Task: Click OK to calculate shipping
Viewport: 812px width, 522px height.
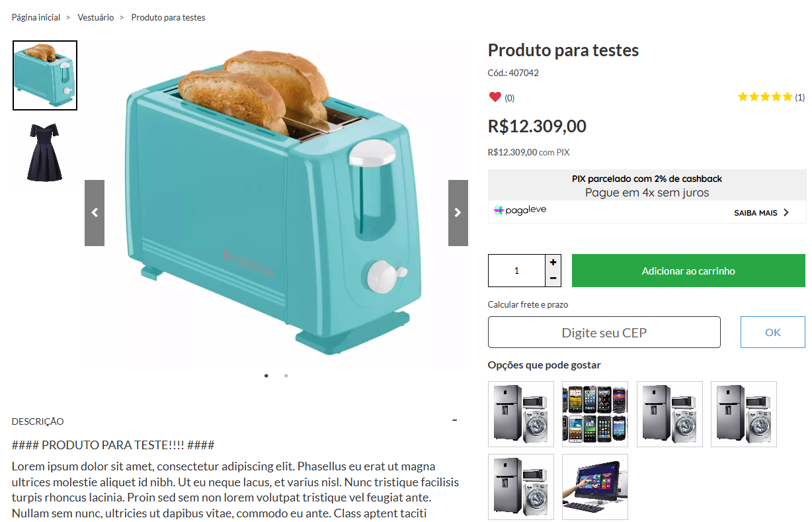Action: pos(773,332)
